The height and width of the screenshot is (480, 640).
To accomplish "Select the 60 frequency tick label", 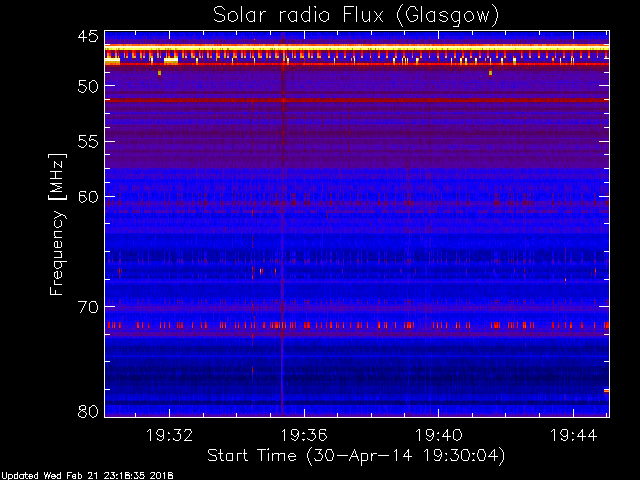I will [88, 197].
